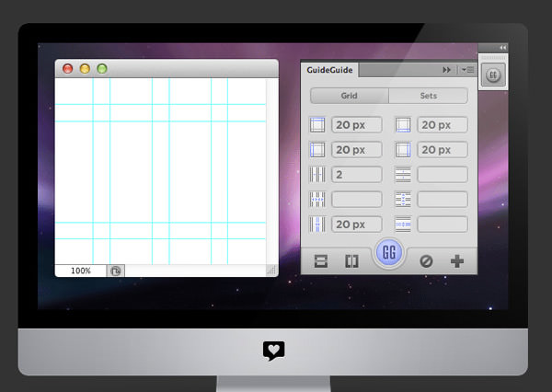This screenshot has height=392, width=552.
Task: Click the plus icon to save set
Action: 457,261
